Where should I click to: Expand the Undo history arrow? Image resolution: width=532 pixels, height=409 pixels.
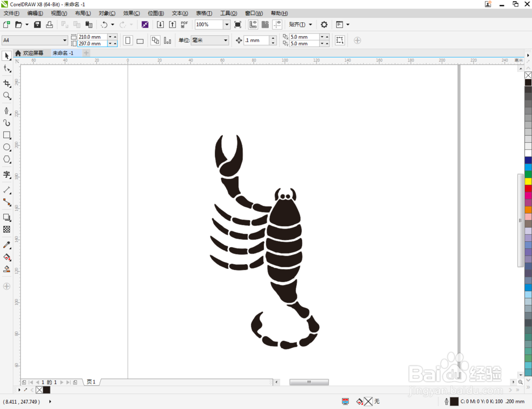(x=113, y=24)
